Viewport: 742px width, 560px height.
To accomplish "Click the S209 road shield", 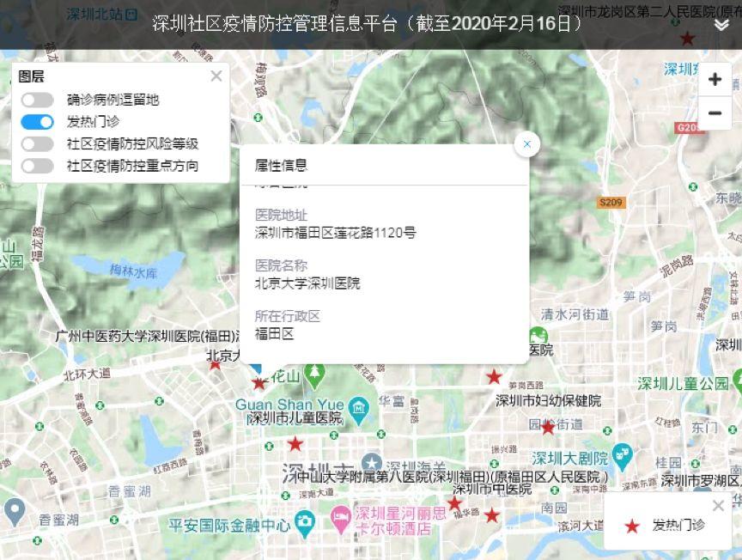I will click(x=611, y=203).
